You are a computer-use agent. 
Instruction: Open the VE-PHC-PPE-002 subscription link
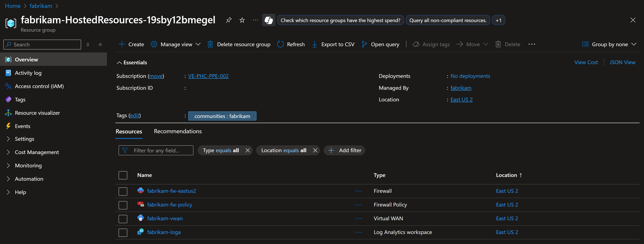[x=208, y=76]
